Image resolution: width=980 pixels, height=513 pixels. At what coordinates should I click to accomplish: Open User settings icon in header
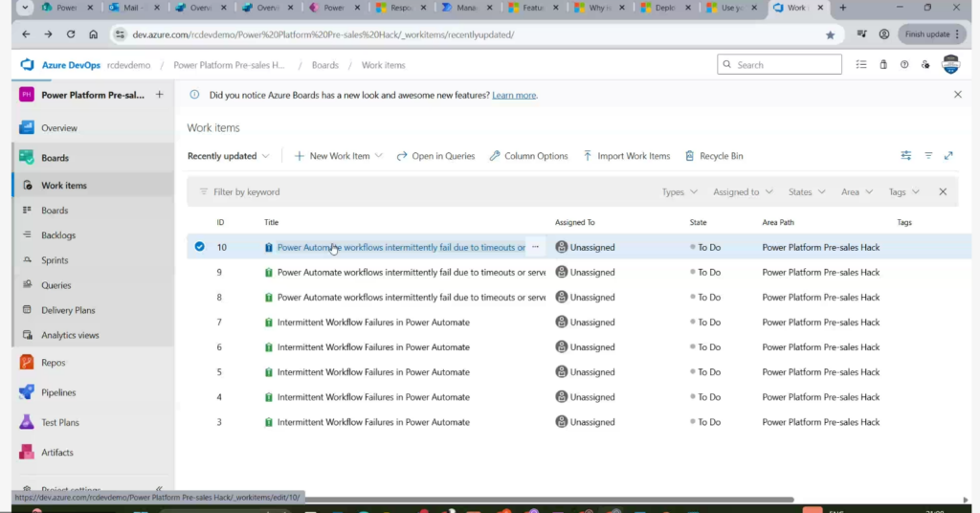925,64
